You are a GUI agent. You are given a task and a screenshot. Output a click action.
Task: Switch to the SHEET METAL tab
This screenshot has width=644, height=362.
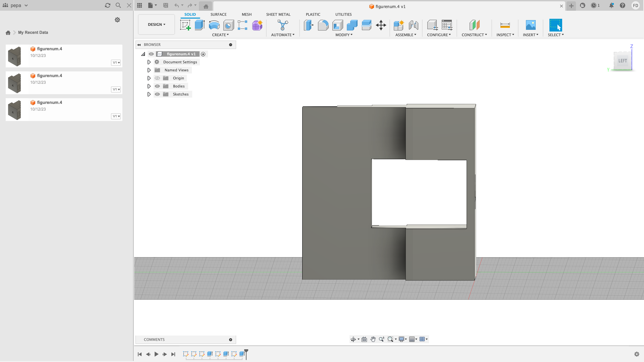pos(278,14)
